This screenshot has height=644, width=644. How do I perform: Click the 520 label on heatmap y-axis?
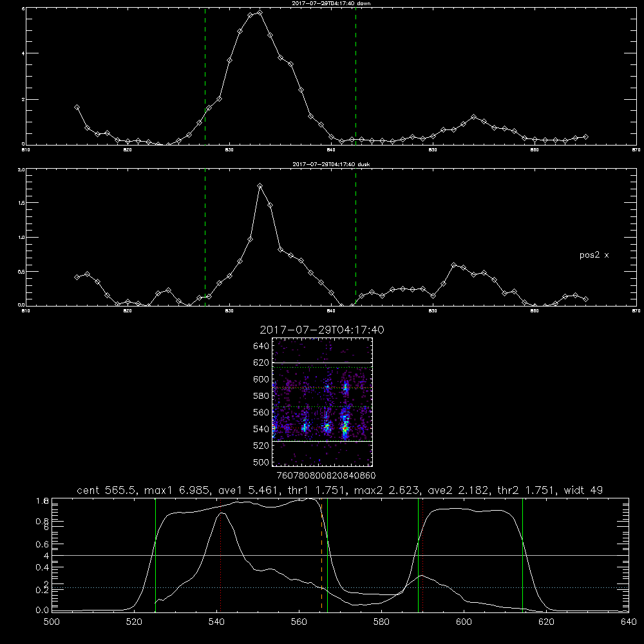click(x=261, y=446)
